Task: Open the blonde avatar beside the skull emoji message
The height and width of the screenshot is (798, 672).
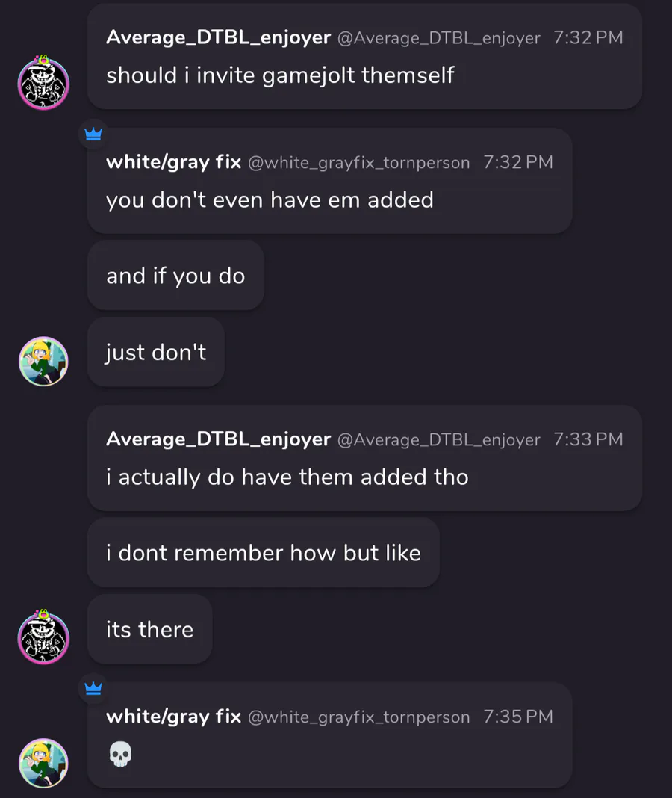Action: point(43,763)
